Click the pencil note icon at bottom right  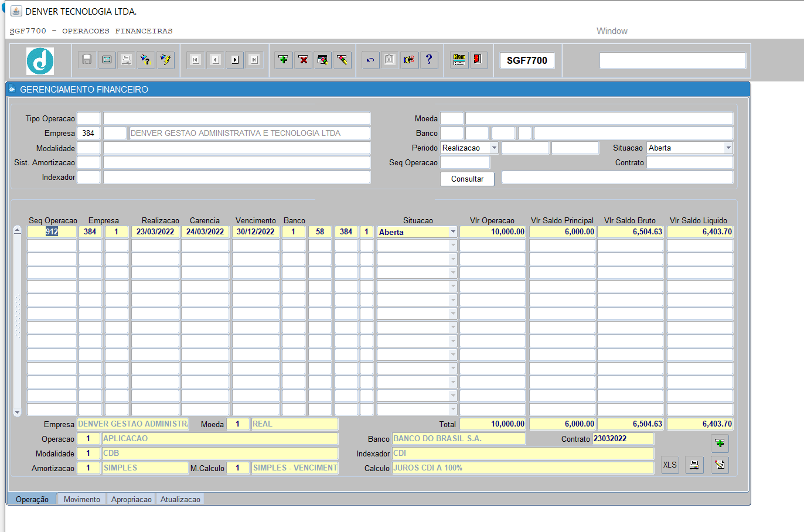tap(720, 465)
